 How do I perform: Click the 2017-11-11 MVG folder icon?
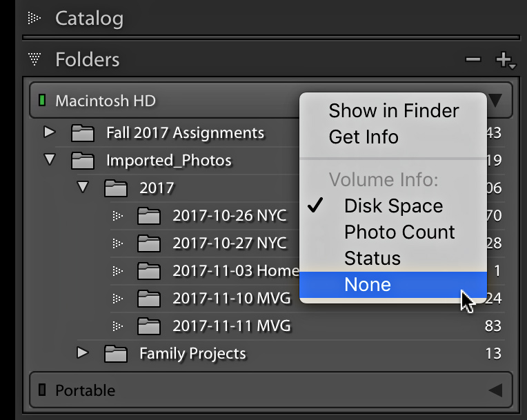pos(148,326)
